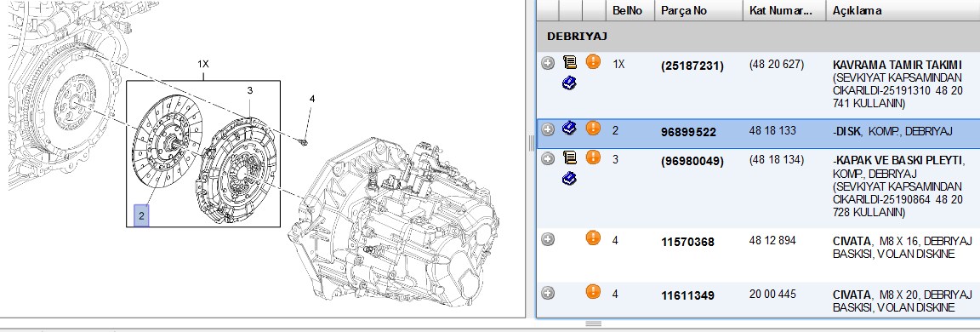Screen dimensions: 980x332
Task: Select the DEBRIYAJ group header row
Action: (758, 37)
